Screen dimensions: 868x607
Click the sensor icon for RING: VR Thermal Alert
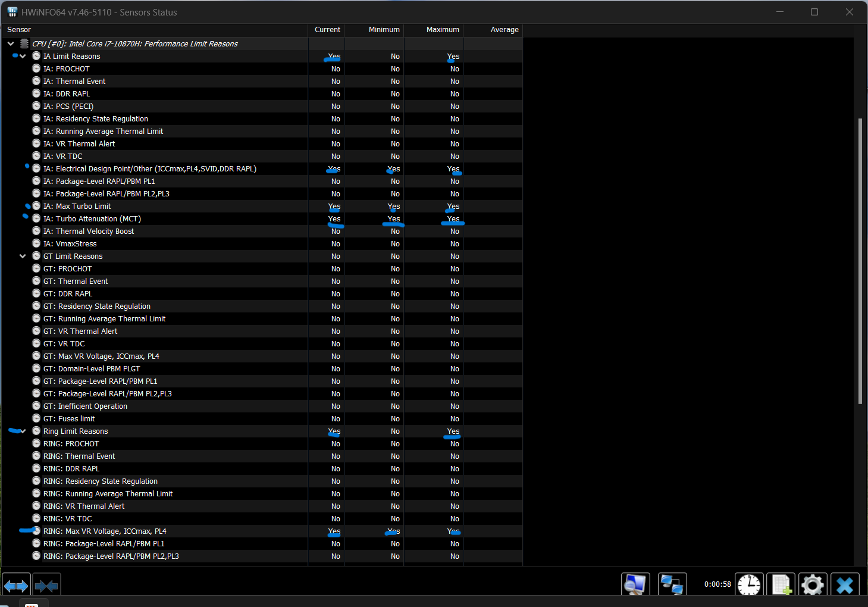tap(36, 506)
